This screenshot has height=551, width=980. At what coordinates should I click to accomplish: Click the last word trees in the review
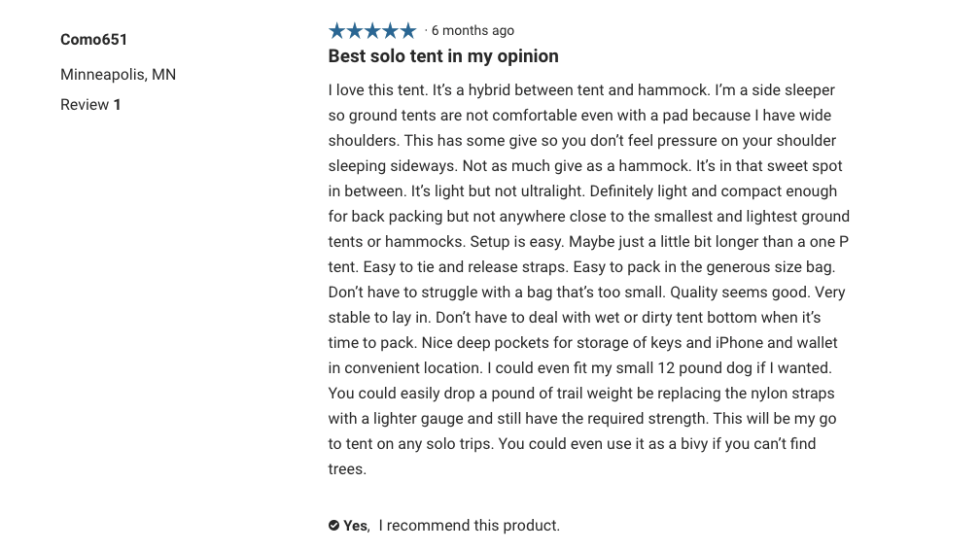[347, 469]
